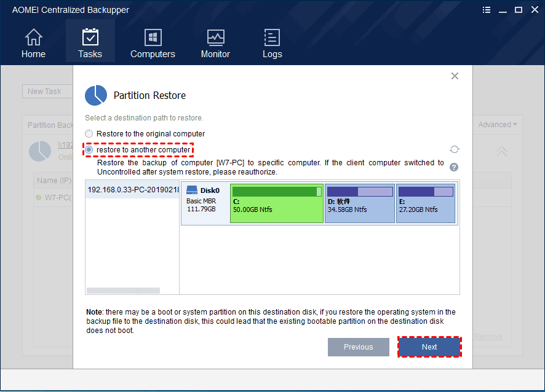The width and height of the screenshot is (545, 392).
Task: Click the Name (IP) column header
Action: point(54,181)
